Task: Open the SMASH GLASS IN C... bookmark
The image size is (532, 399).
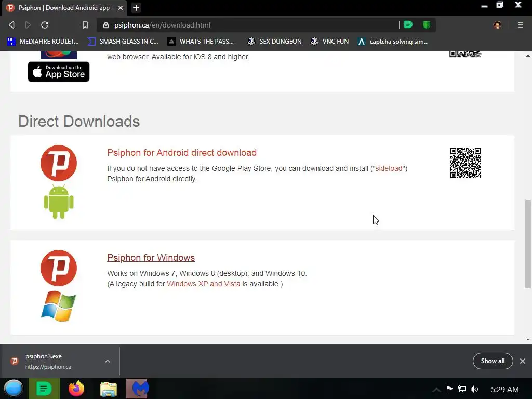Action: pos(123,42)
